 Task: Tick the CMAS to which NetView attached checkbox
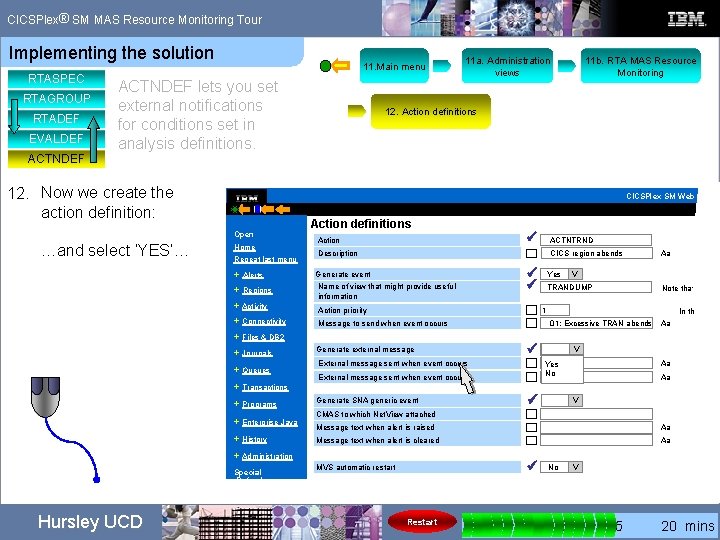point(531,414)
